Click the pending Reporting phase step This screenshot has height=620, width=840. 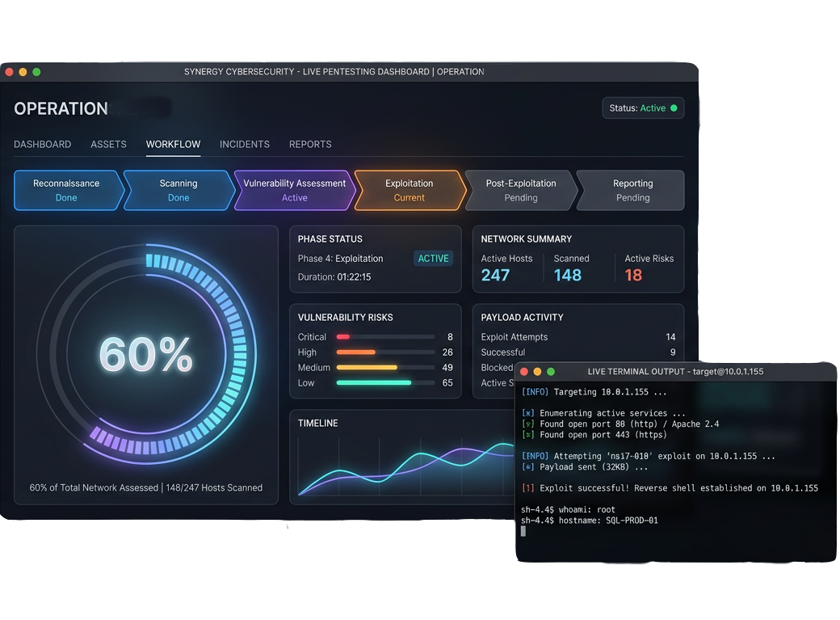point(632,190)
